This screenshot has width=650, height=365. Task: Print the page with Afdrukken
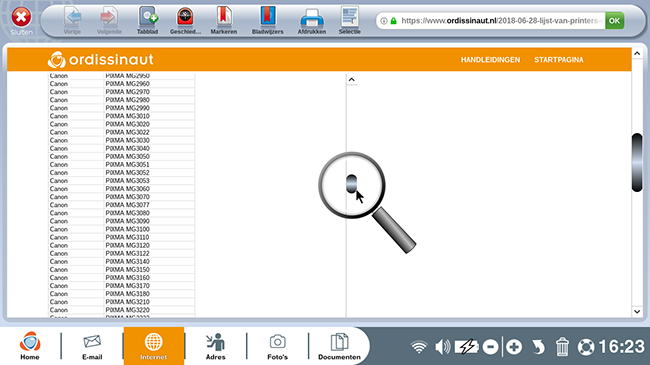[x=312, y=20]
